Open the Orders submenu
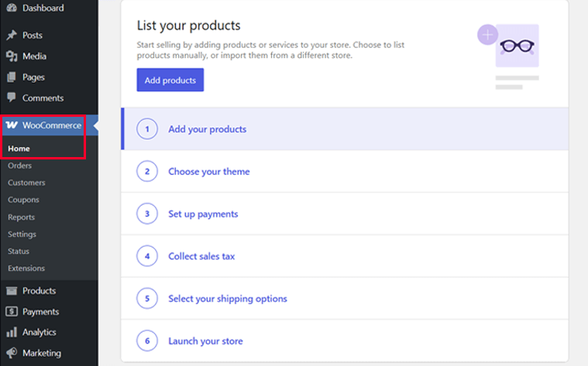The width and height of the screenshot is (588, 366). (x=20, y=166)
